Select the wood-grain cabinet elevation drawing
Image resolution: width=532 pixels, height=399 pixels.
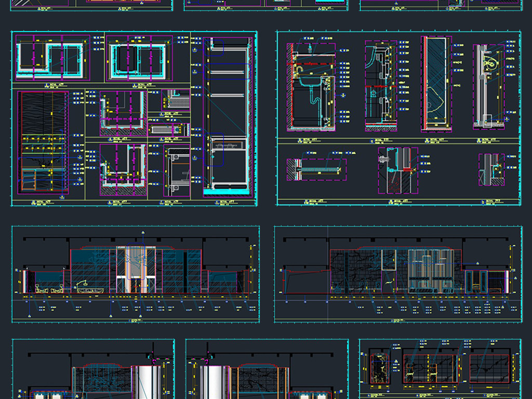coord(43,143)
